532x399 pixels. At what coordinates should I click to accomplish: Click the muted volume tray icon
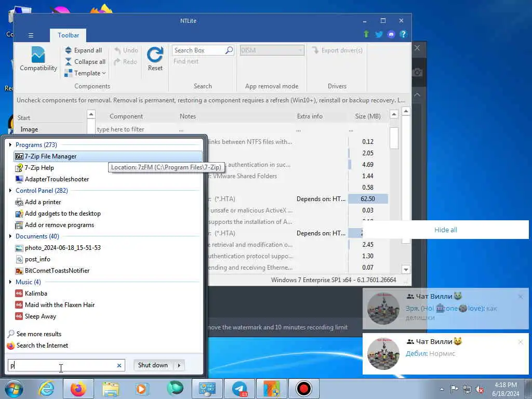(480, 389)
